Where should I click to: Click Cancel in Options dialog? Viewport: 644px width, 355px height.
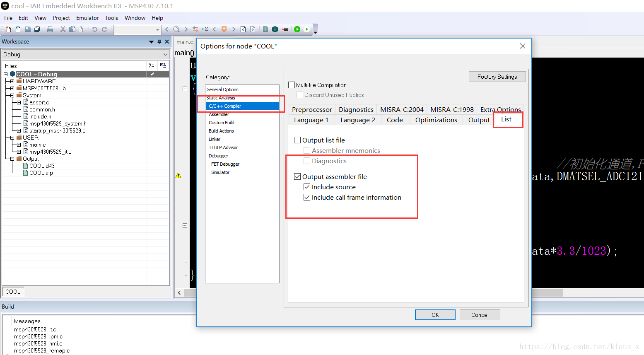pos(480,315)
